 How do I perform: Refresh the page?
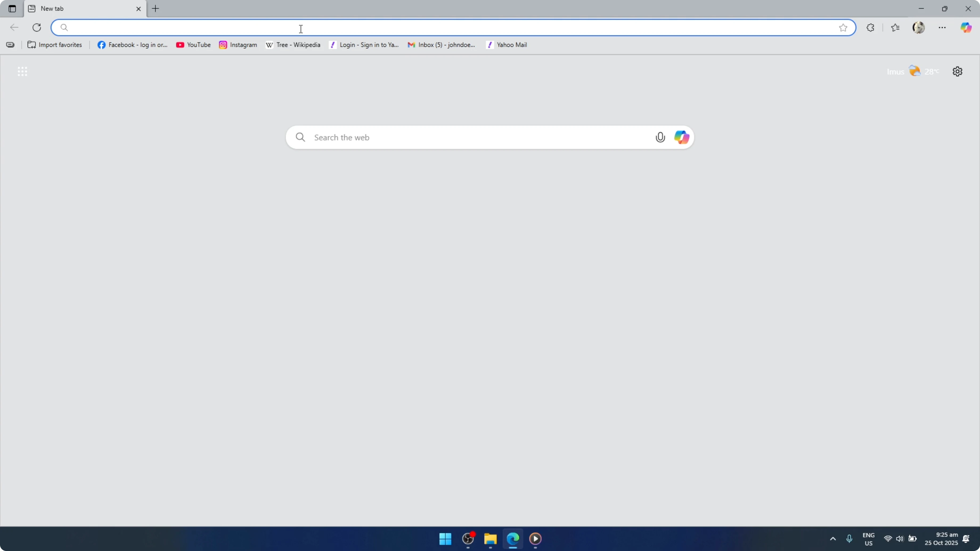click(x=37, y=27)
